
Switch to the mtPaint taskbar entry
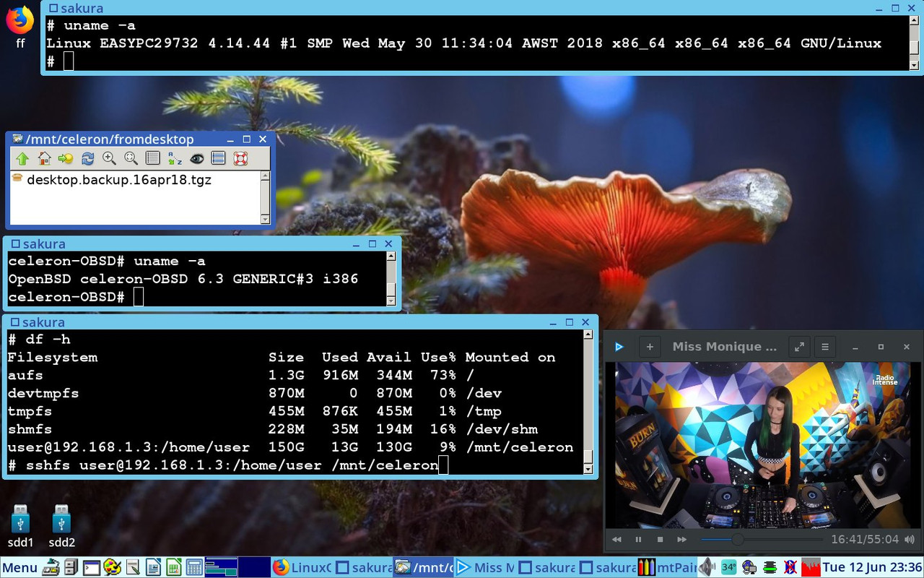(666, 568)
